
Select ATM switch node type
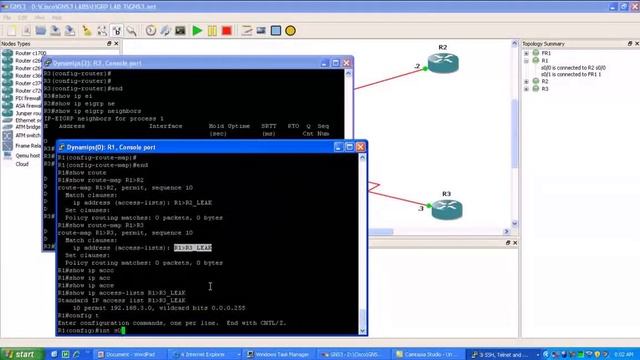pos(21,136)
